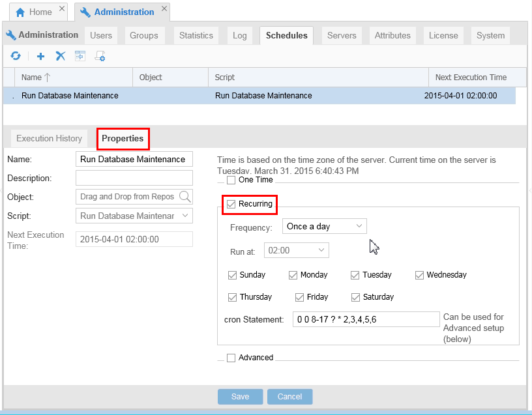532x415 pixels.
Task: Click the Object field search magnifier icon
Action: [x=185, y=197]
